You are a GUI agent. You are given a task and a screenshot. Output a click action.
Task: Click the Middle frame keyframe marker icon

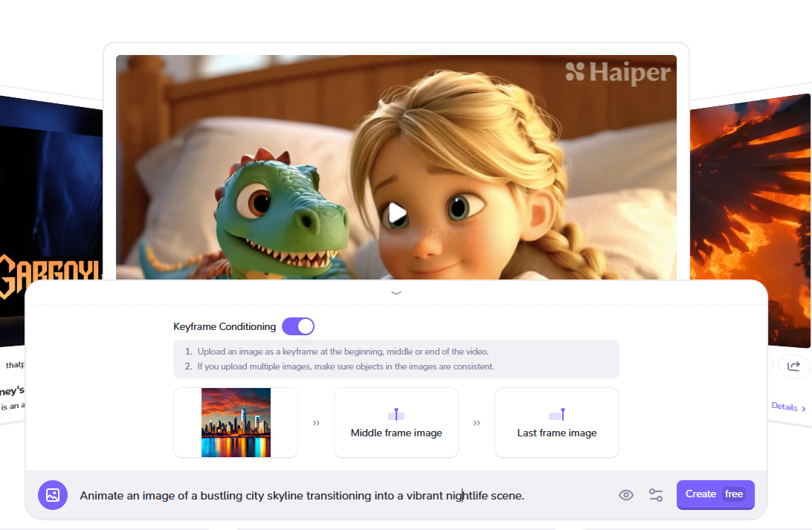(x=396, y=415)
